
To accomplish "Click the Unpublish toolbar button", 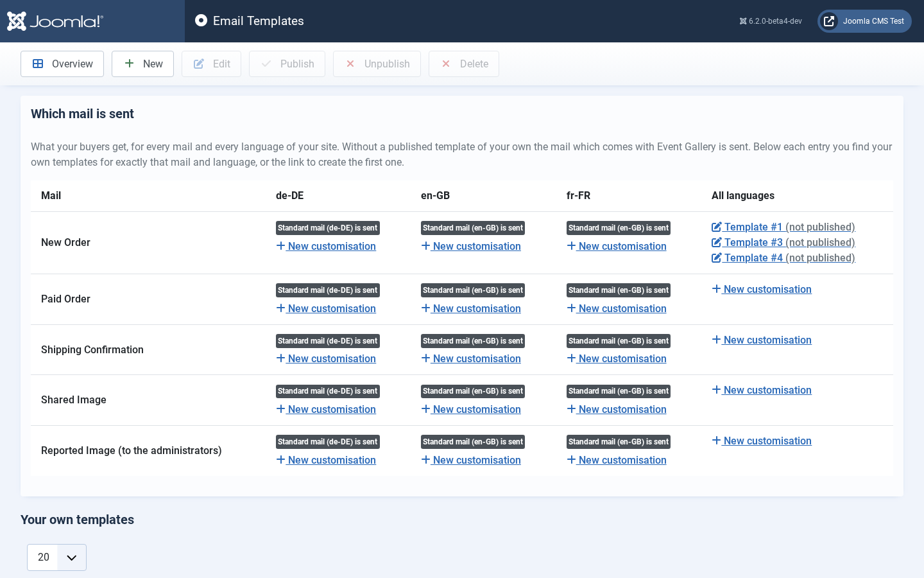I will tap(377, 64).
